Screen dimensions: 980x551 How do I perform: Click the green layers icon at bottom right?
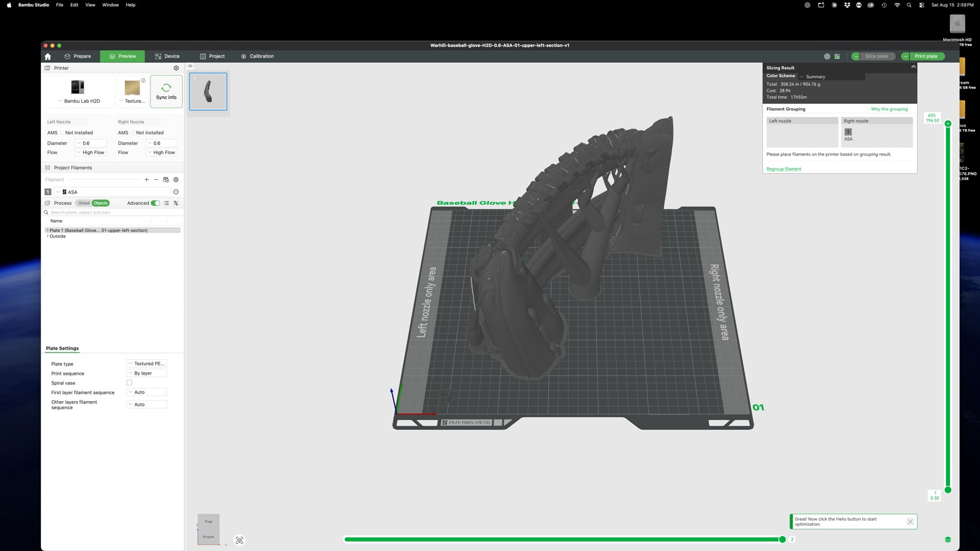(x=948, y=539)
